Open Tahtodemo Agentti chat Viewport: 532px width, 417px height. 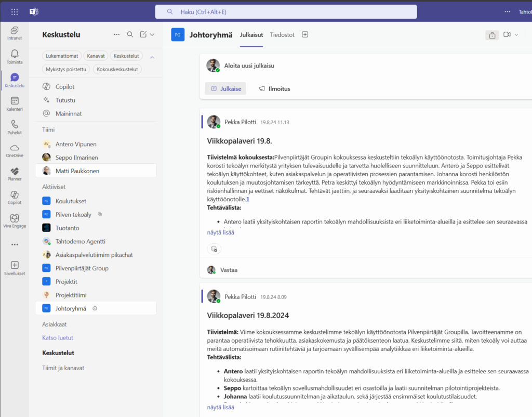[x=96, y=241]
